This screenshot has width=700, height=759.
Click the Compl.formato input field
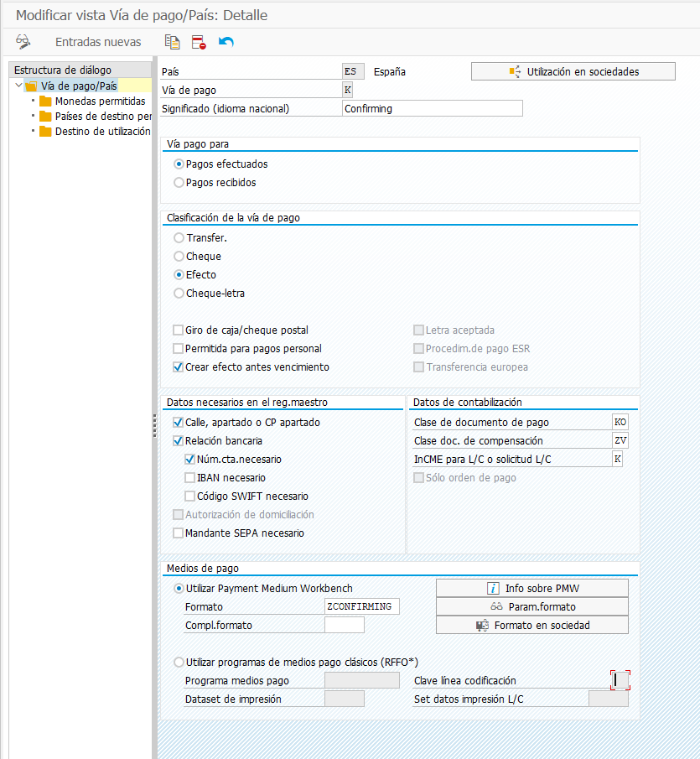345,625
